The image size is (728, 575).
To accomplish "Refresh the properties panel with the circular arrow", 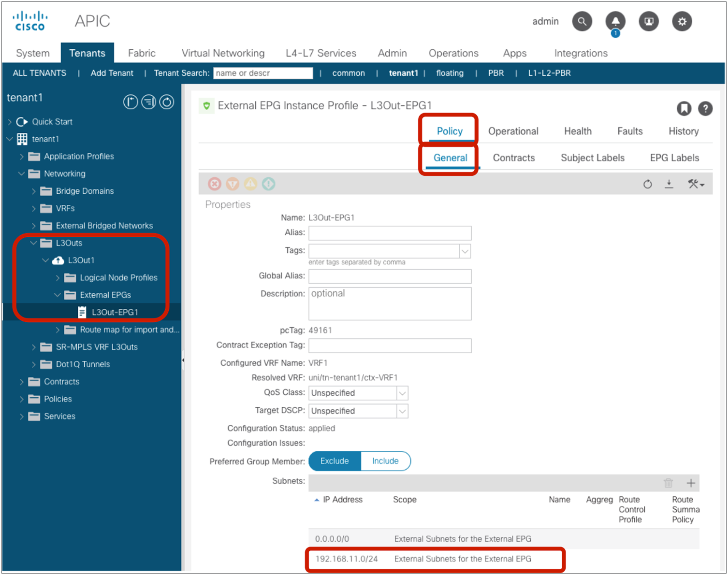I will [648, 184].
